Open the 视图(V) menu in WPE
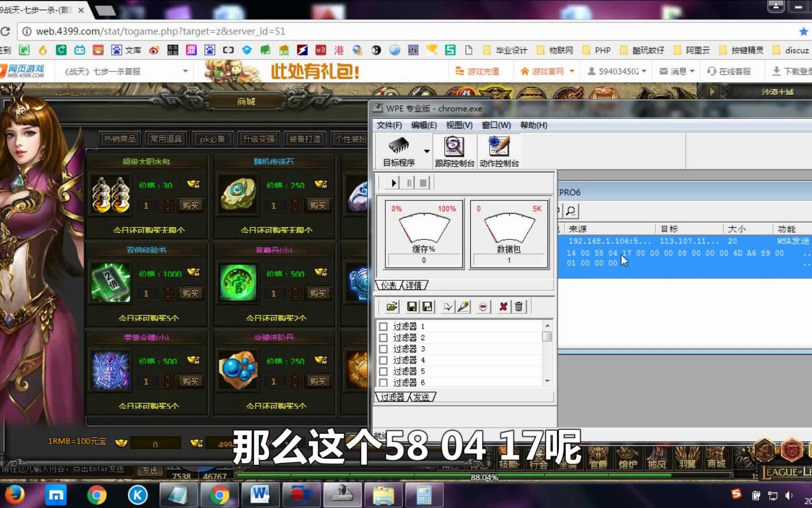The height and width of the screenshot is (508, 812). (x=459, y=125)
